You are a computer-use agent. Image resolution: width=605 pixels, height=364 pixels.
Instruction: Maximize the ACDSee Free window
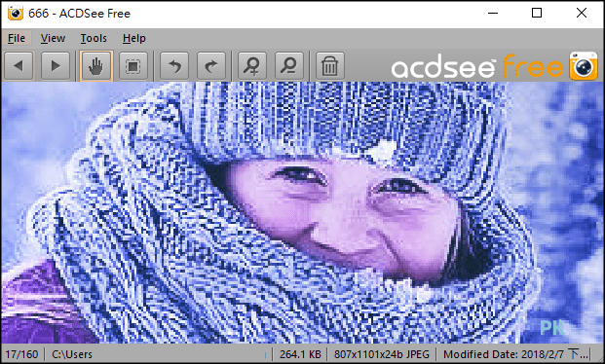[x=537, y=13]
